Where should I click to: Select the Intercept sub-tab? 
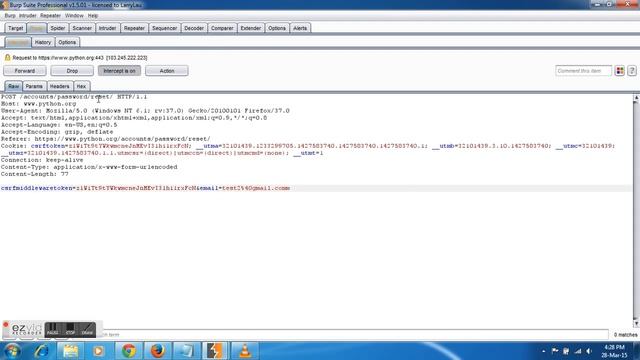pyautogui.click(x=18, y=42)
